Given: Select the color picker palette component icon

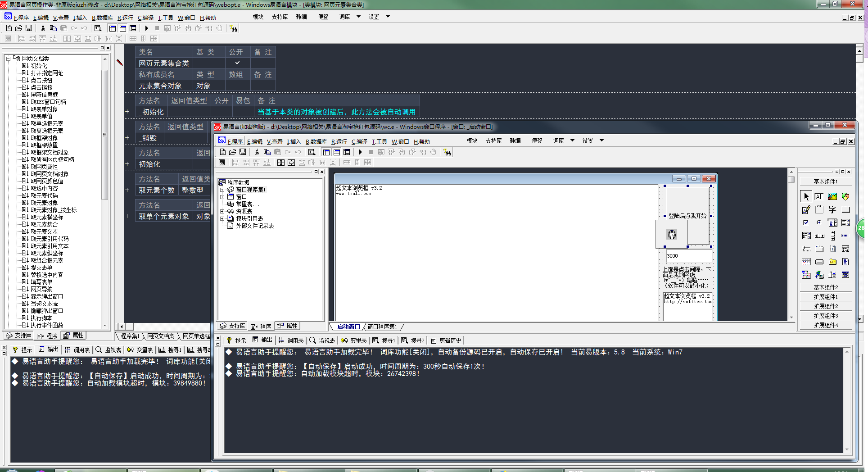Looking at the screenshot, I should (x=806, y=275).
